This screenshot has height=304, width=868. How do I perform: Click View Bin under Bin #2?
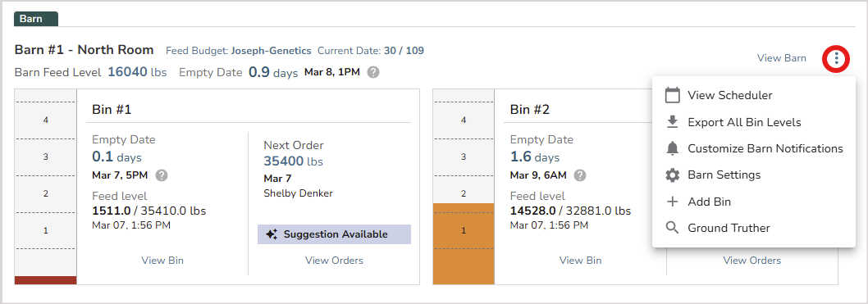point(580,261)
